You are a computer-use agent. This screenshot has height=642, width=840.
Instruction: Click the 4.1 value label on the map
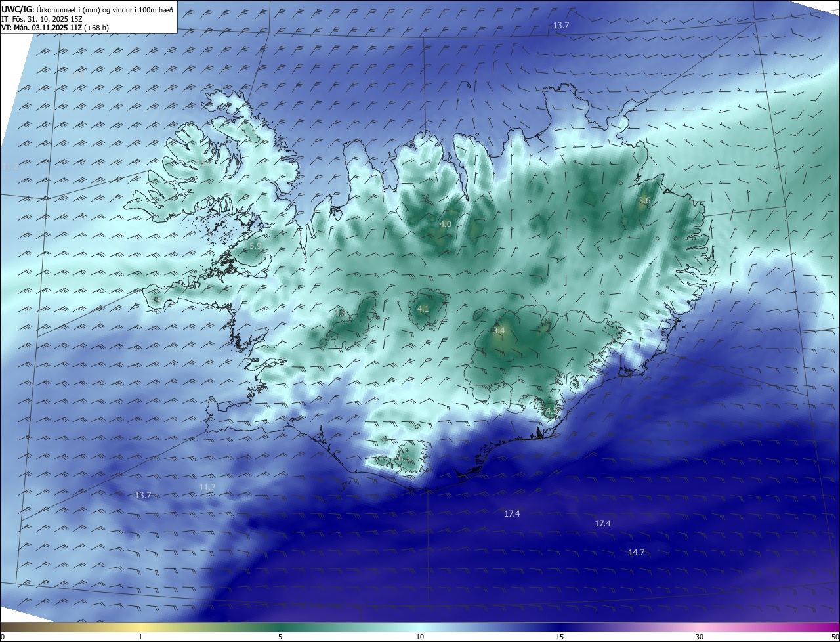(x=423, y=309)
